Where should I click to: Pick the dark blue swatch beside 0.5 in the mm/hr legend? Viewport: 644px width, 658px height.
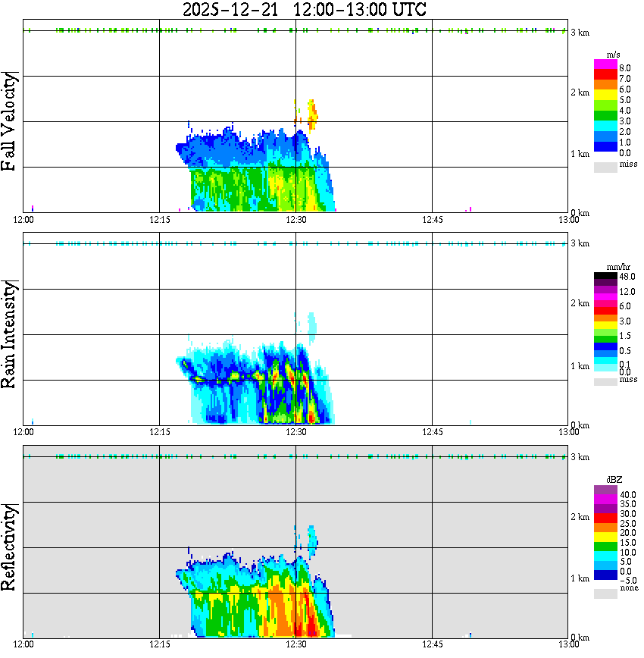point(605,346)
